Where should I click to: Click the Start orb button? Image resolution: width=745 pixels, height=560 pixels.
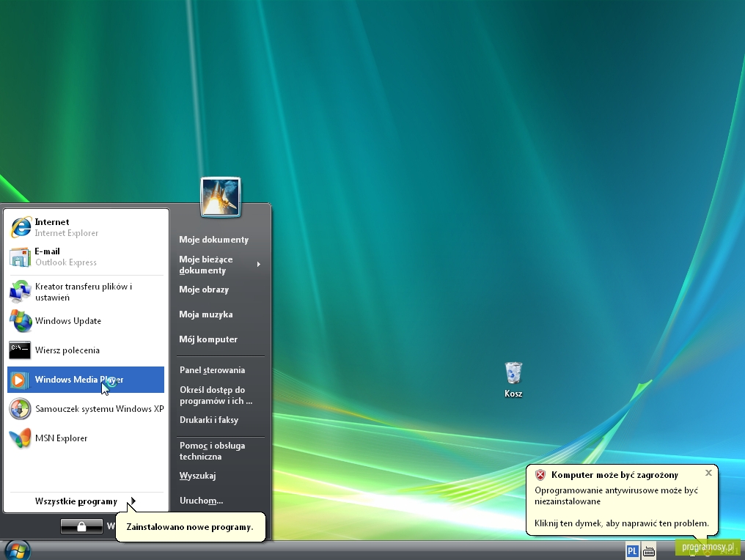tap(18, 550)
